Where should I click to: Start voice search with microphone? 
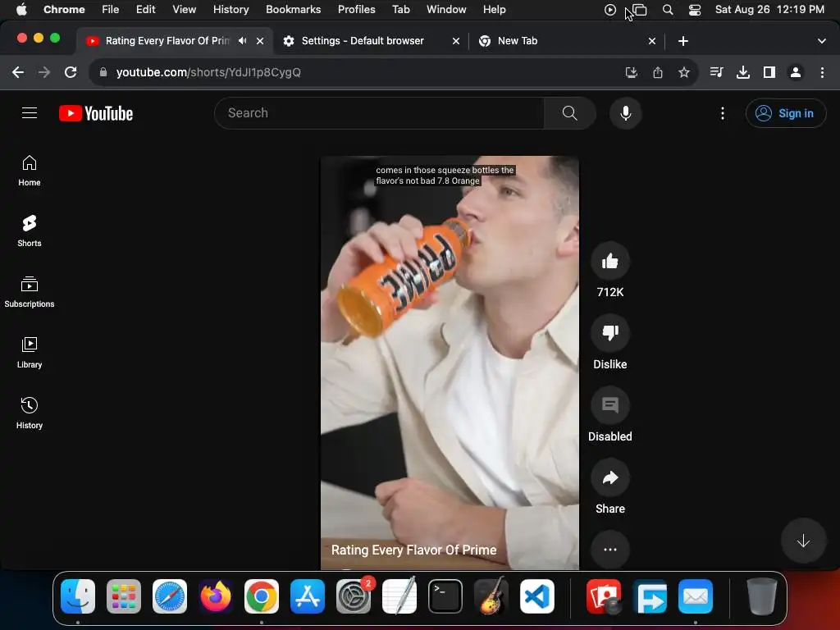[625, 113]
